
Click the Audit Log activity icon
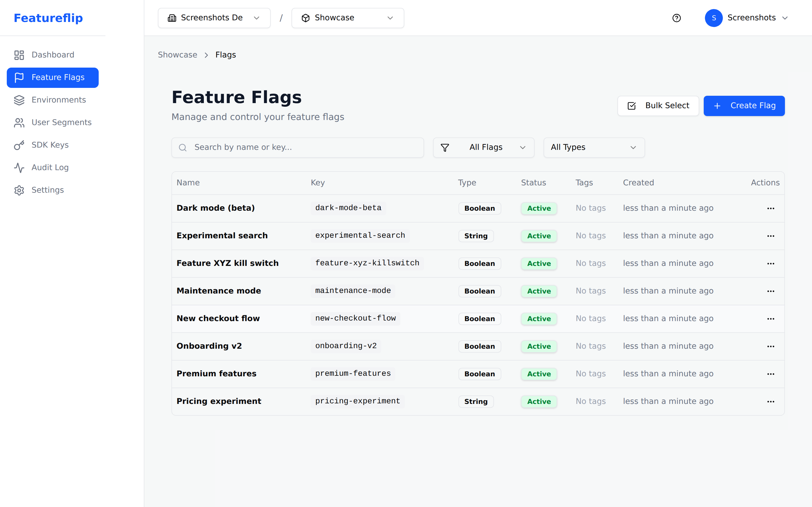click(19, 168)
